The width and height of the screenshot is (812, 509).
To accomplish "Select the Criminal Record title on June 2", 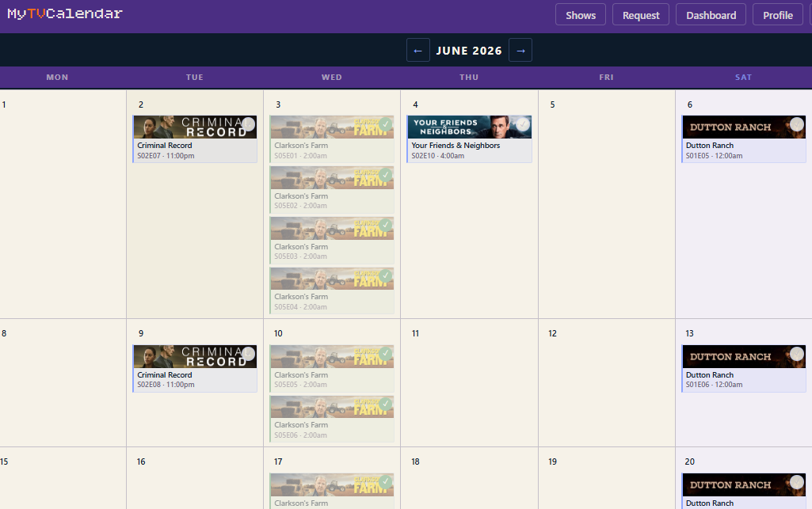I will point(165,146).
